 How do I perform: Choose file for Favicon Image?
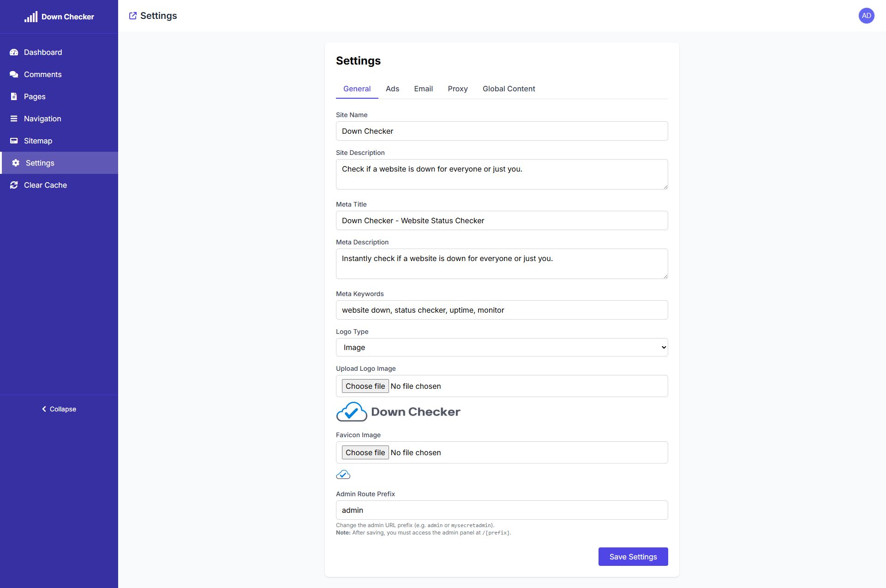pyautogui.click(x=365, y=452)
